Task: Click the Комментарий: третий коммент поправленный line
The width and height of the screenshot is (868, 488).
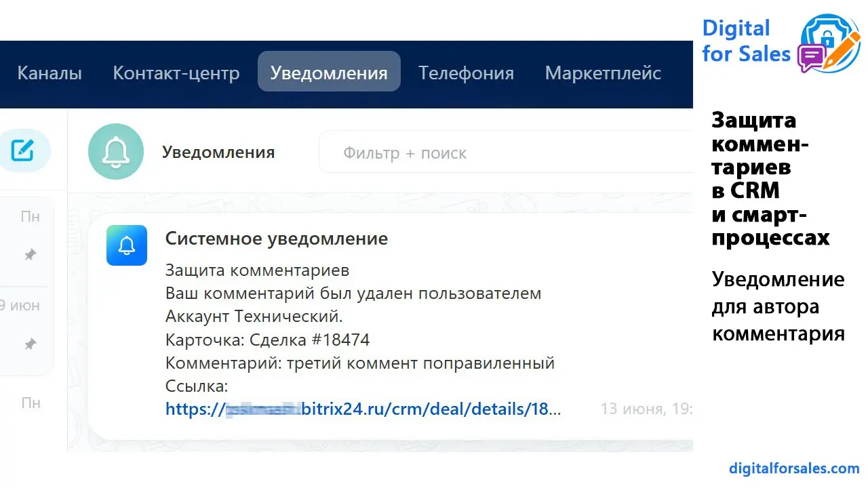Action: [x=360, y=363]
